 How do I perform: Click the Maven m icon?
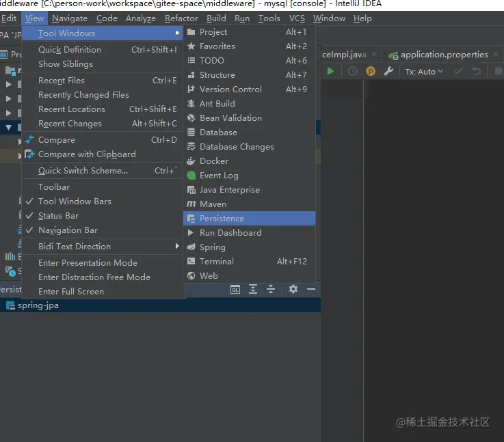coord(191,204)
